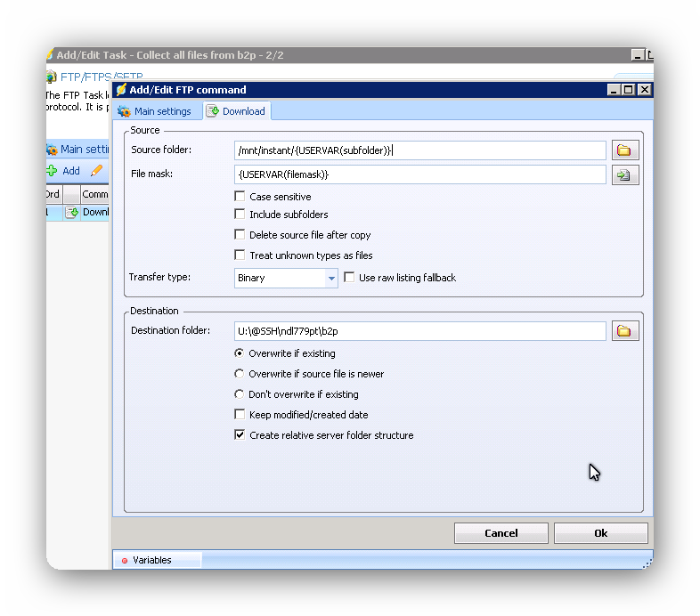Click the browse folder icon for Source folder
Screen dimensions: 700x616
(x=624, y=150)
